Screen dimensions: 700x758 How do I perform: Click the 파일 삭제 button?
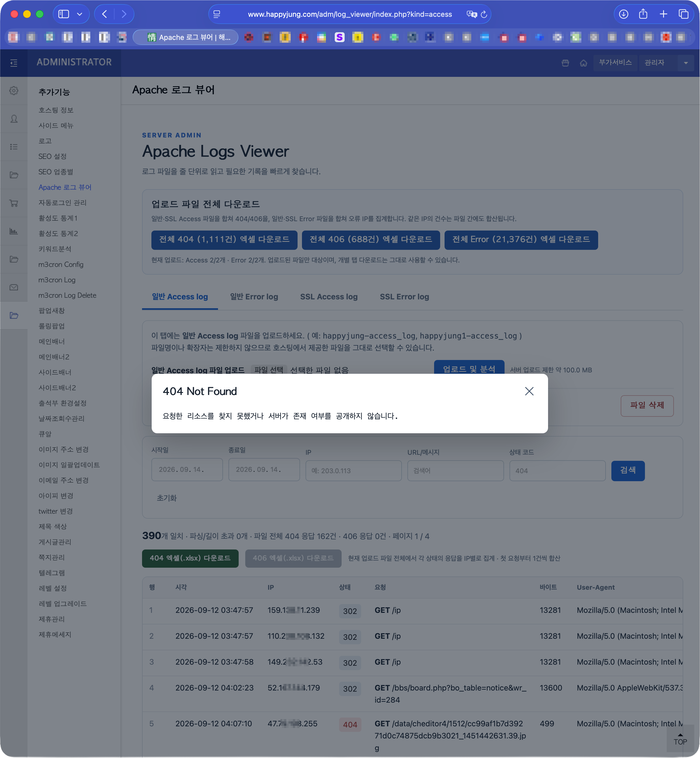647,405
